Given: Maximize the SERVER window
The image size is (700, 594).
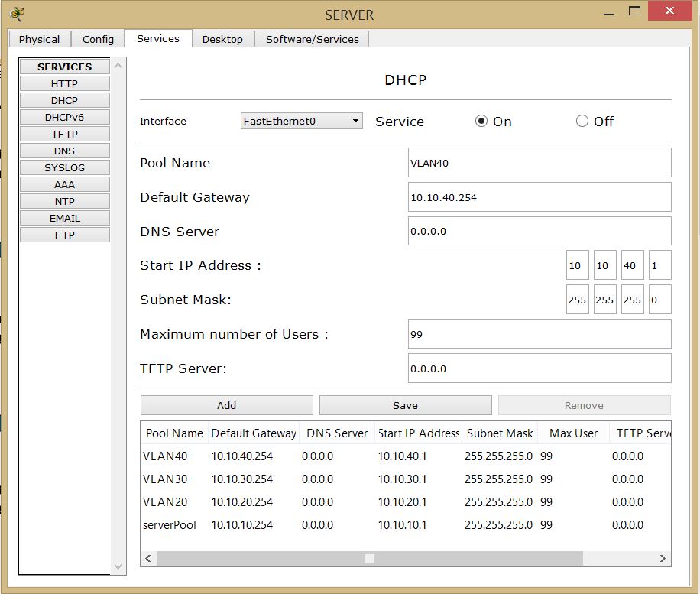Looking at the screenshot, I should [634, 11].
